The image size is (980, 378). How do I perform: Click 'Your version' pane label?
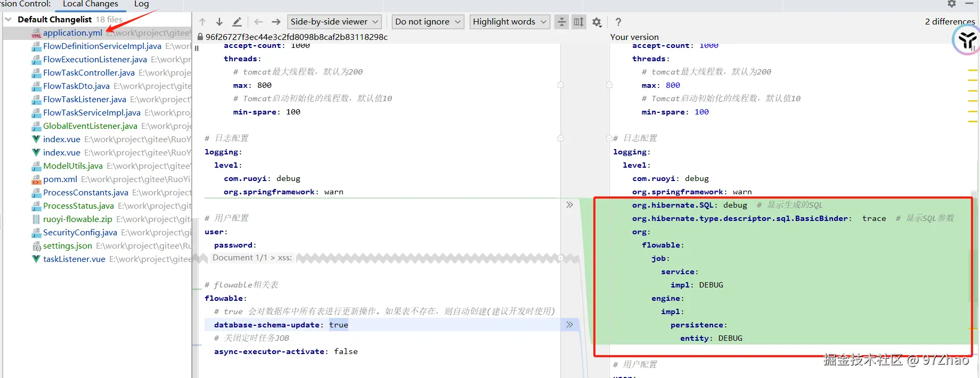tap(634, 37)
